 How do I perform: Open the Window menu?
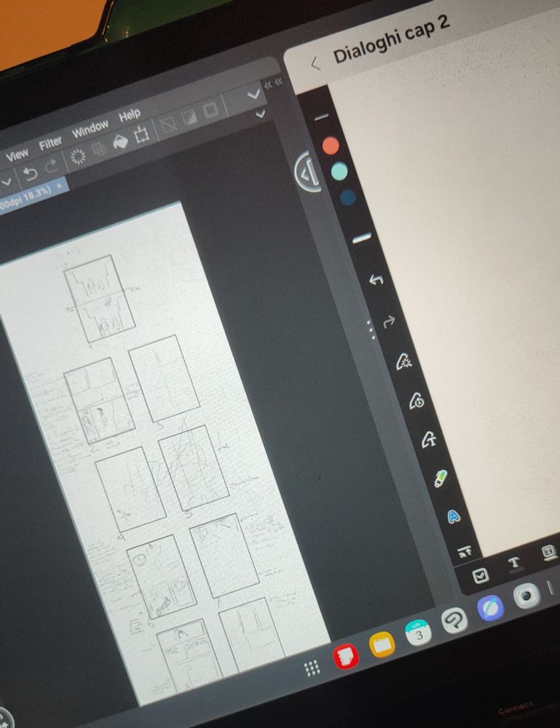pyautogui.click(x=90, y=129)
